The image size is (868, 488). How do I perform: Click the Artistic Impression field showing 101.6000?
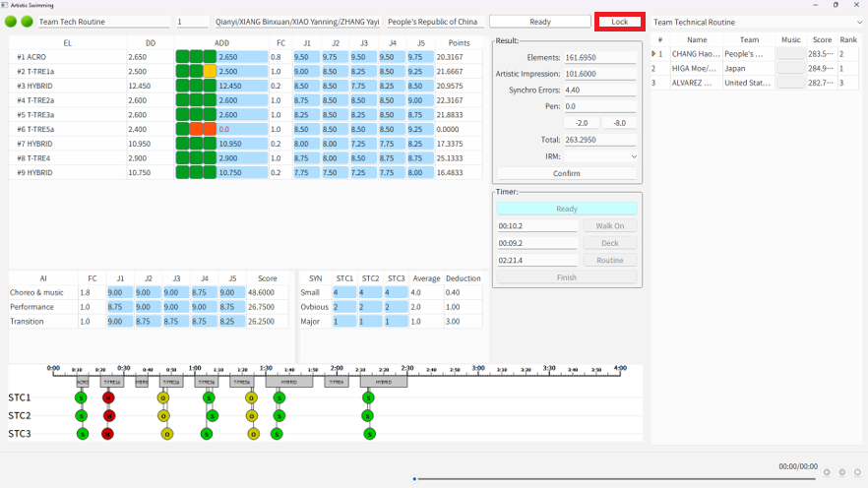coord(600,74)
